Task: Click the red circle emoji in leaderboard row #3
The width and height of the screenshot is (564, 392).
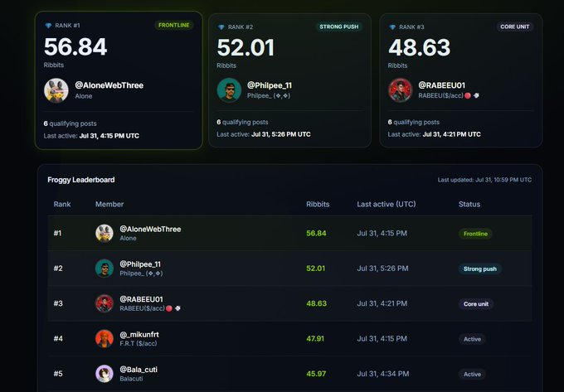Action: coord(169,308)
